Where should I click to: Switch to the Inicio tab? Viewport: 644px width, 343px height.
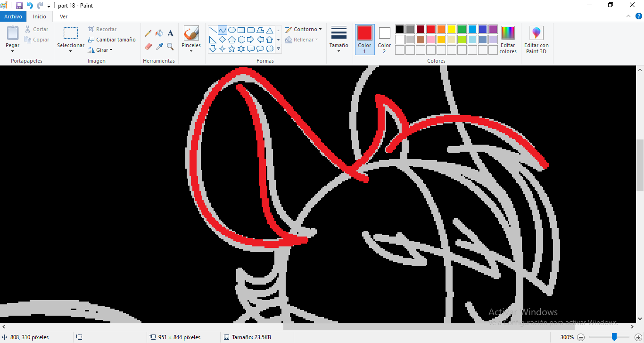[40, 16]
